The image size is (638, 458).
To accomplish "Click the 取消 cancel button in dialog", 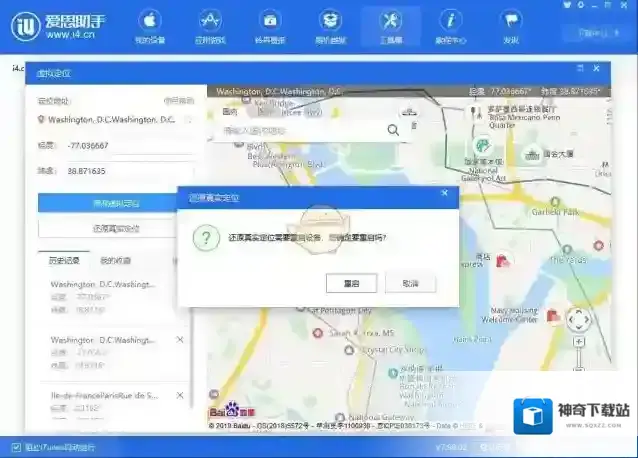I will pyautogui.click(x=410, y=283).
